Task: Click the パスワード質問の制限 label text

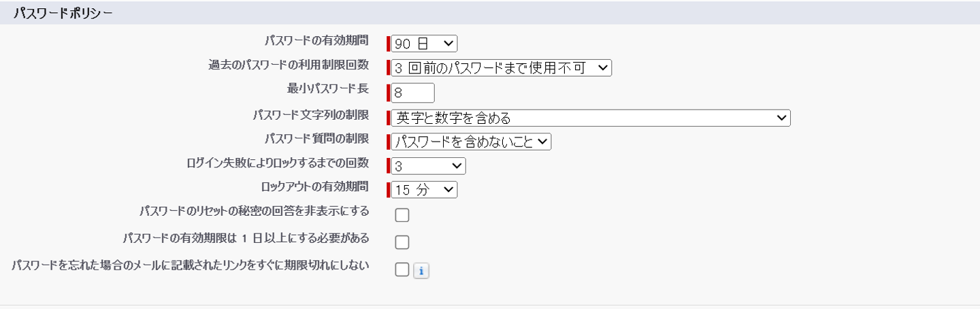Action: coord(316,138)
